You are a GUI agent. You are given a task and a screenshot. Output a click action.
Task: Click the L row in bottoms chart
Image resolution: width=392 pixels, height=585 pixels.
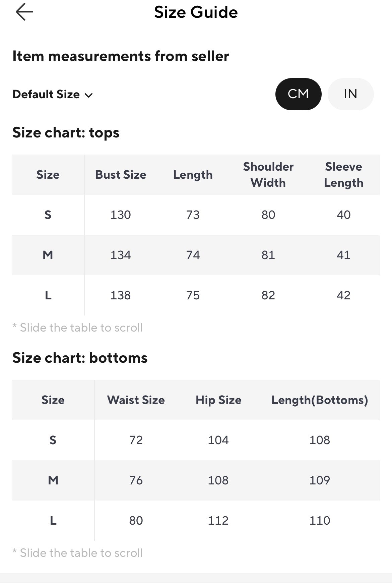[x=196, y=521]
